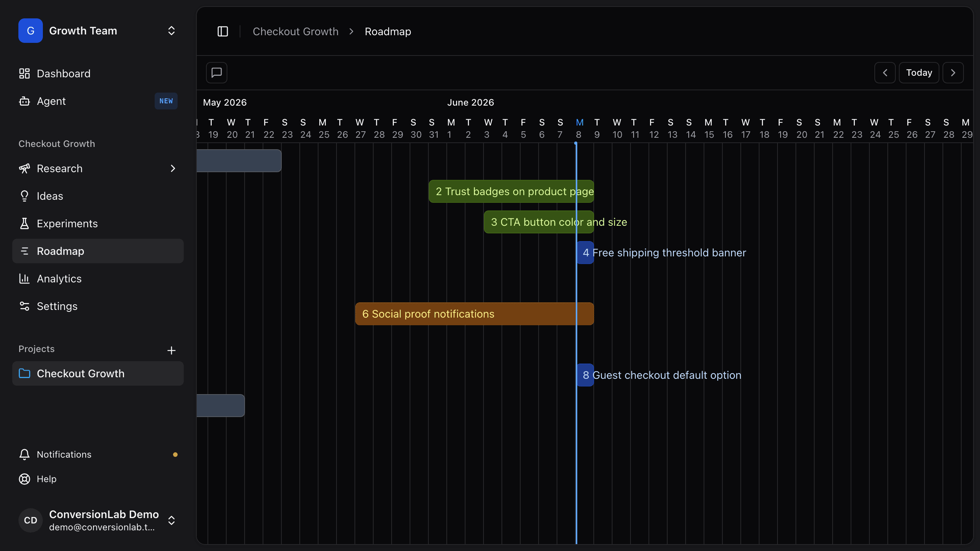Select Trust badges on product page bar

511,191
